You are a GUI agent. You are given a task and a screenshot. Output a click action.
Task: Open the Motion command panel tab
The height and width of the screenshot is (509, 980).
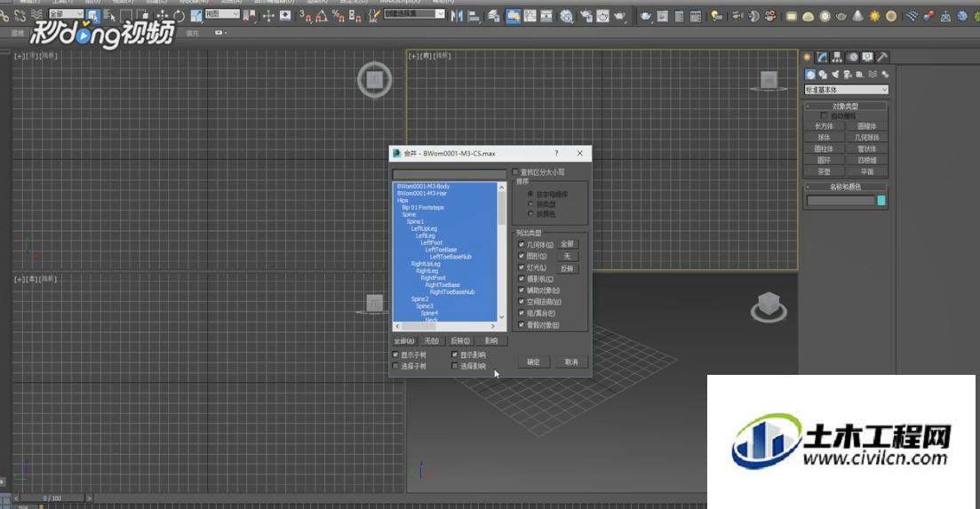point(852,57)
